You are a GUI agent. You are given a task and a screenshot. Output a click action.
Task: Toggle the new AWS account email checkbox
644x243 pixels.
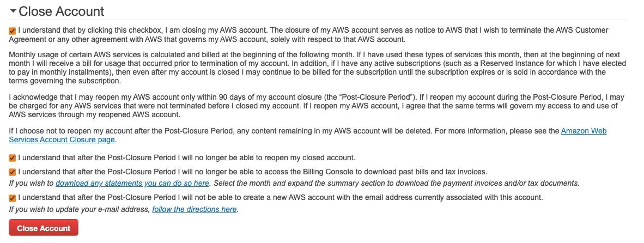[13, 198]
